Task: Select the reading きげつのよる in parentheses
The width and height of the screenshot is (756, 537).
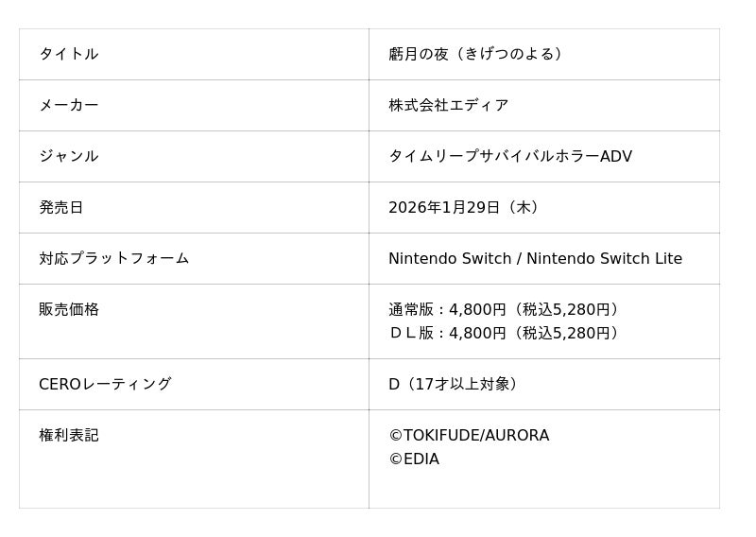Action: point(509,54)
